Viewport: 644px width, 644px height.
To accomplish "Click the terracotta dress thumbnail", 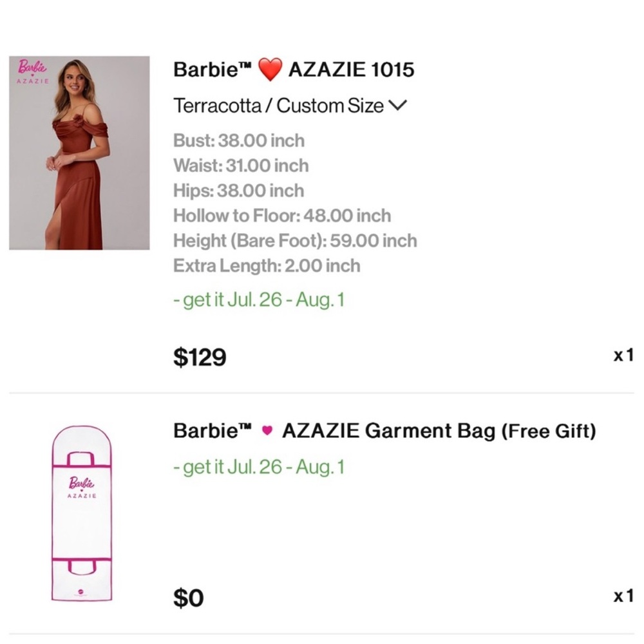I will click(x=79, y=153).
